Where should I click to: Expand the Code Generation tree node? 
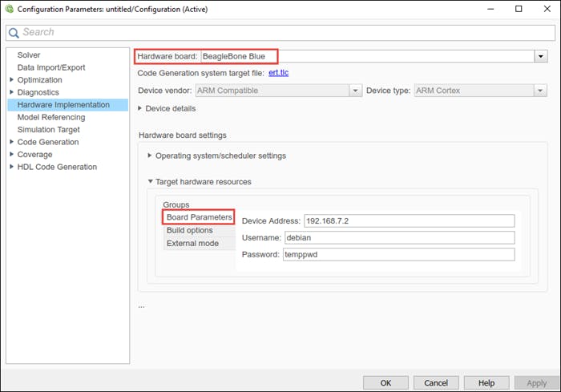[x=10, y=142]
